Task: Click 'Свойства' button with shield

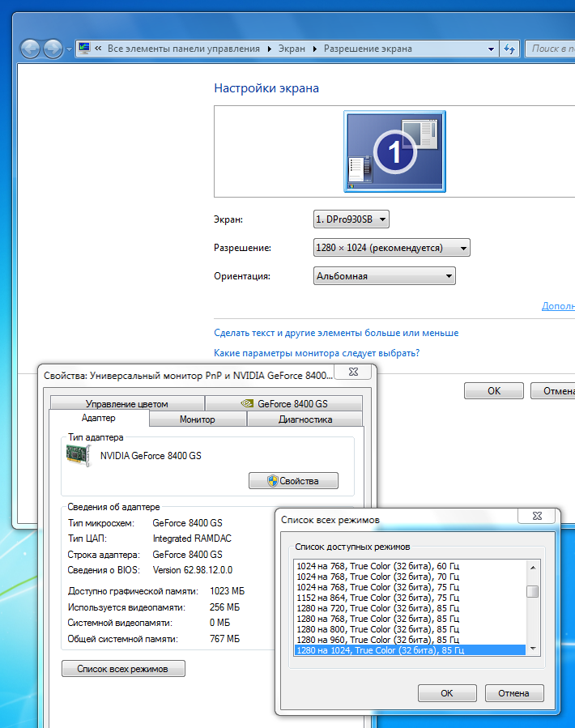Action: tap(293, 481)
